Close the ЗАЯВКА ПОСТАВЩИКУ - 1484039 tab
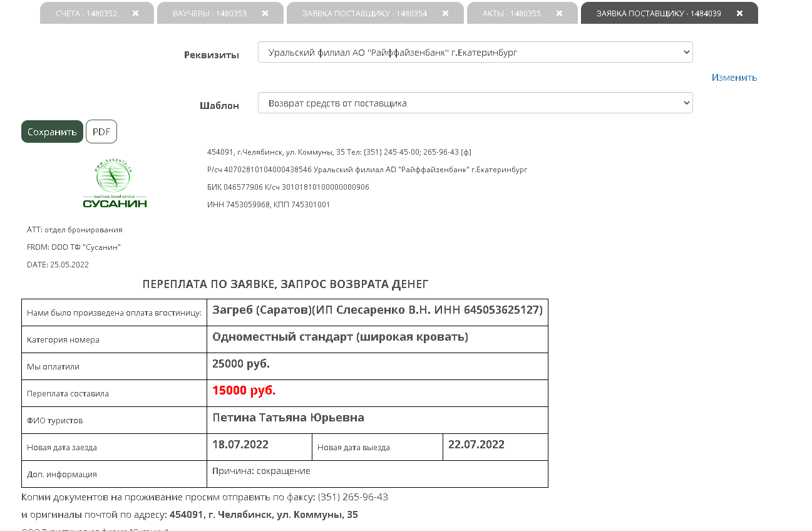Viewport: 812px width, 531px height. 739,13
